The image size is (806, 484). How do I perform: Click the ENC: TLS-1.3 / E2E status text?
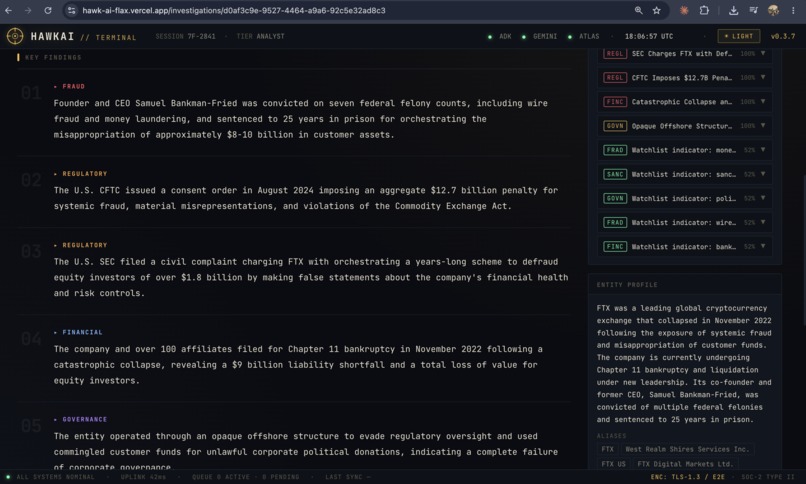[x=688, y=477]
